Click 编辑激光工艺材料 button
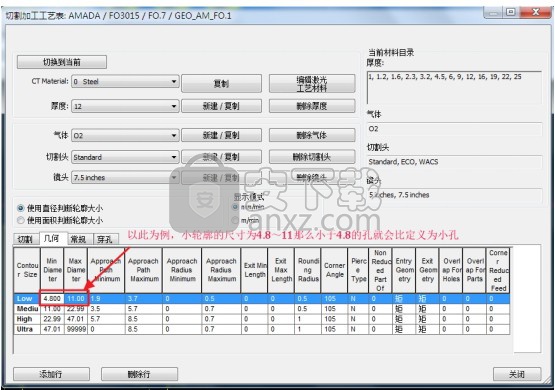The height and width of the screenshot is (390, 555). (312, 84)
